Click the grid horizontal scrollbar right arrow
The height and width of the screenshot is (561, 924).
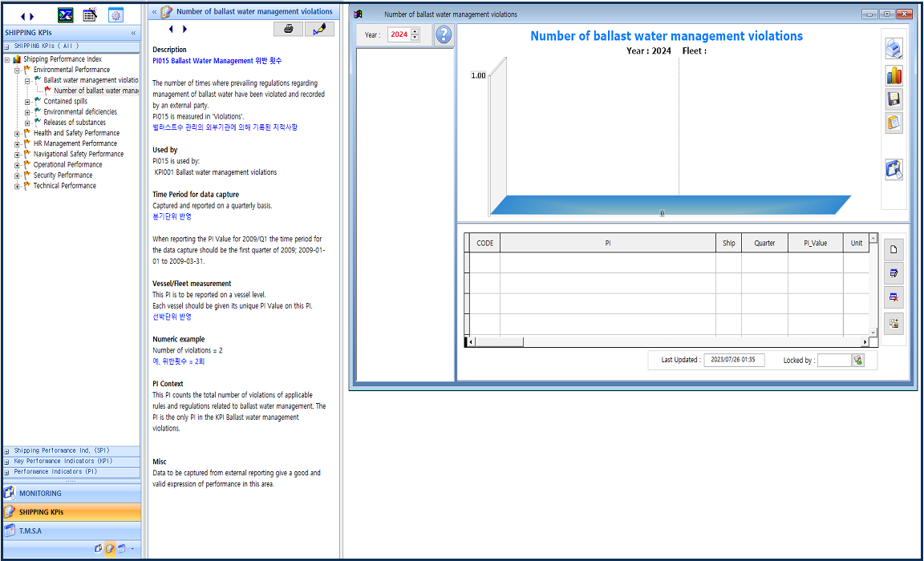click(865, 342)
